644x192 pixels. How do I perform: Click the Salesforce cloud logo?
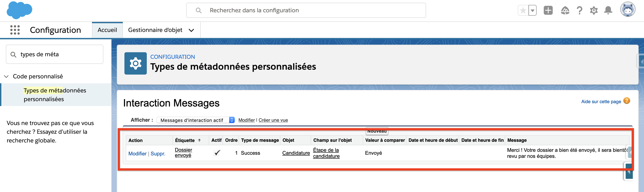19,10
